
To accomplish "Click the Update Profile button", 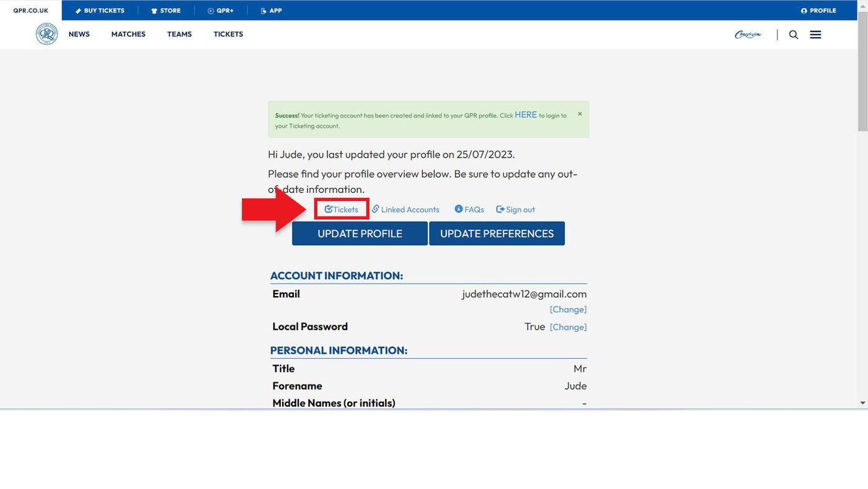I will tap(360, 233).
